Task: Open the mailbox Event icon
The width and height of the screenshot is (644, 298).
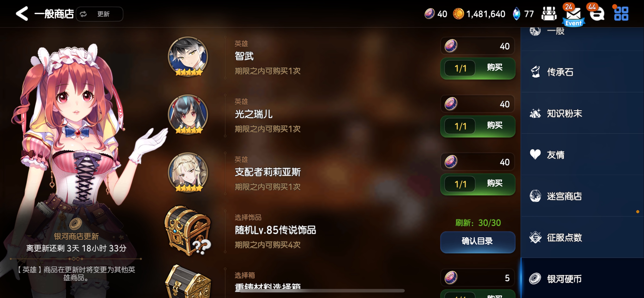Action: (573, 16)
